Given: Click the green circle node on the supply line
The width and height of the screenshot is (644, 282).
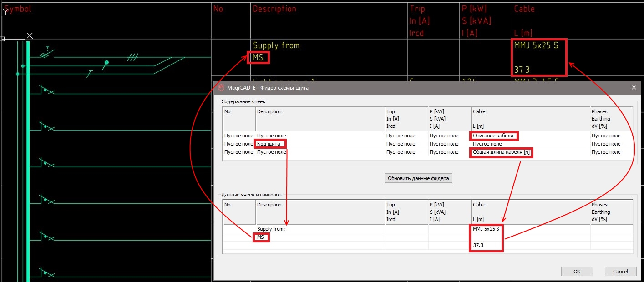Looking at the screenshot, I should pos(107,62).
